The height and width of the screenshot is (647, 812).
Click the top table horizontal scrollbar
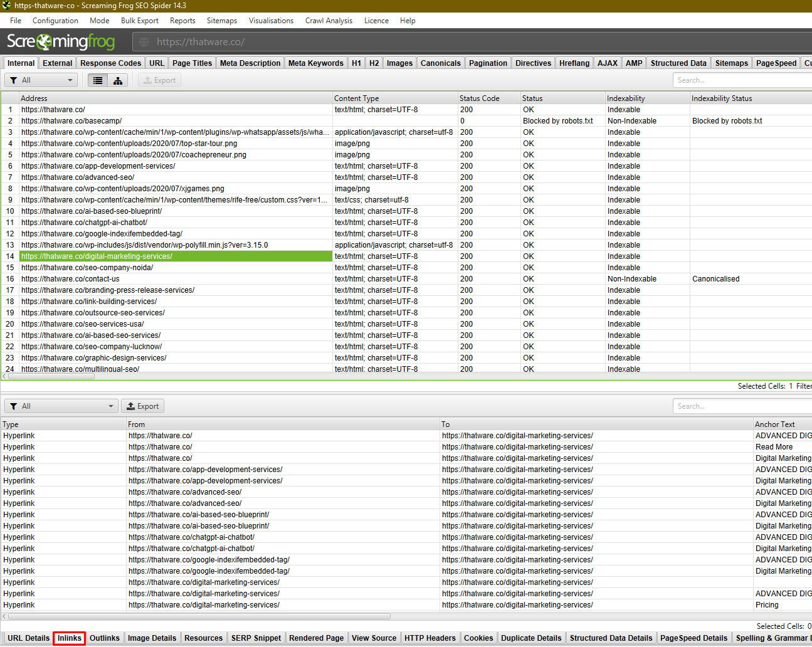coord(50,376)
